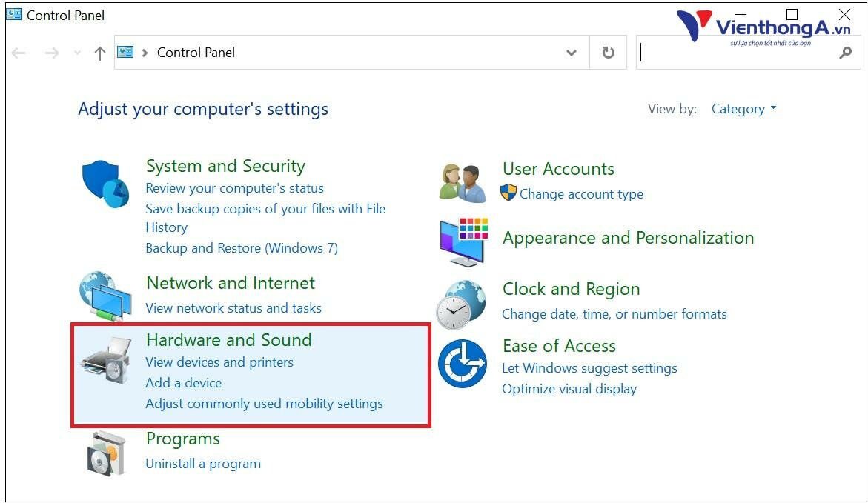Click the UAC shield beside Change account type

pos(508,193)
